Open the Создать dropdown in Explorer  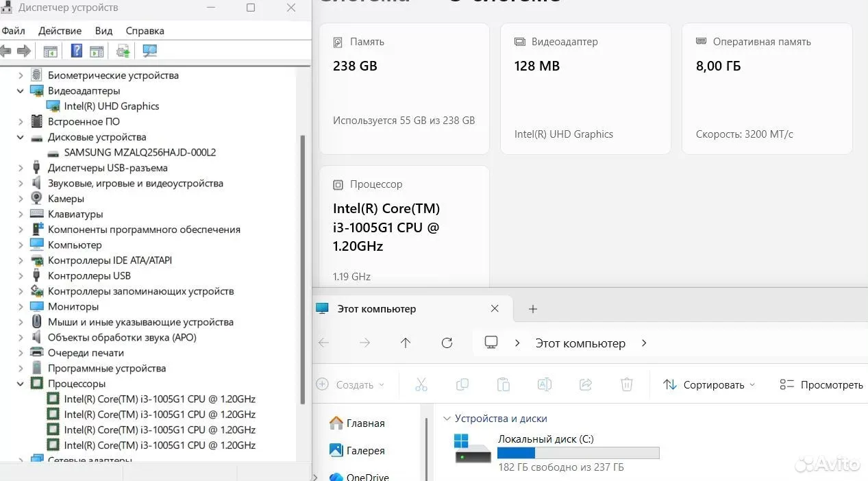351,385
